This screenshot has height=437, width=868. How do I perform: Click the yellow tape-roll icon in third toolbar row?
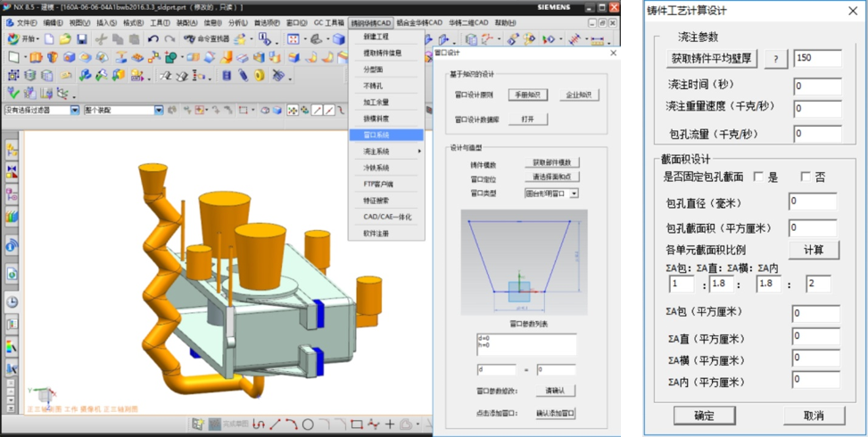(x=260, y=75)
